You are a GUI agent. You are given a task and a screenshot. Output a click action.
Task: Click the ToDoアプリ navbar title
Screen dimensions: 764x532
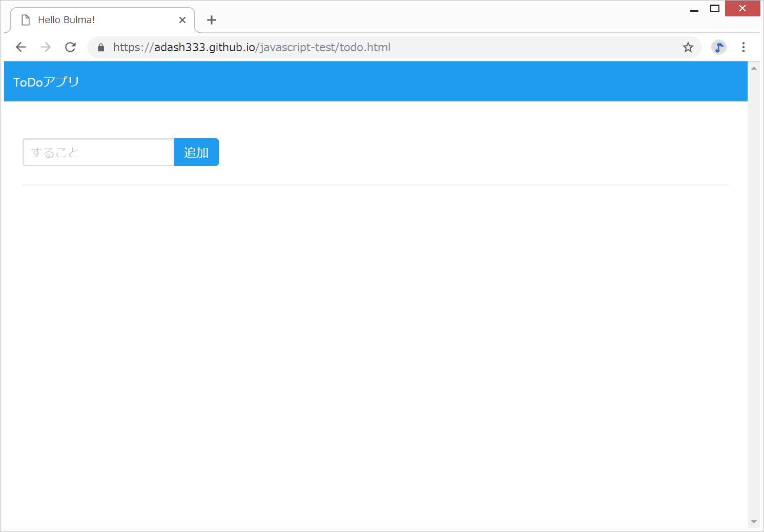pos(46,82)
